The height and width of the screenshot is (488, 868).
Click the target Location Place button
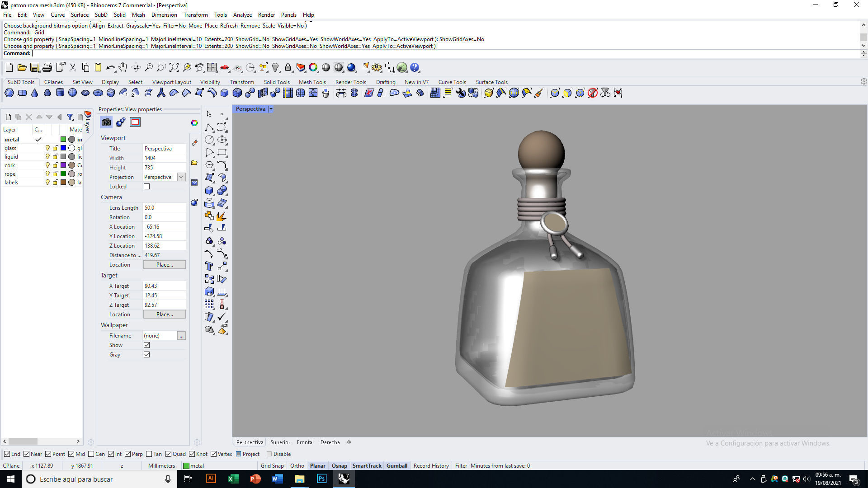point(165,314)
